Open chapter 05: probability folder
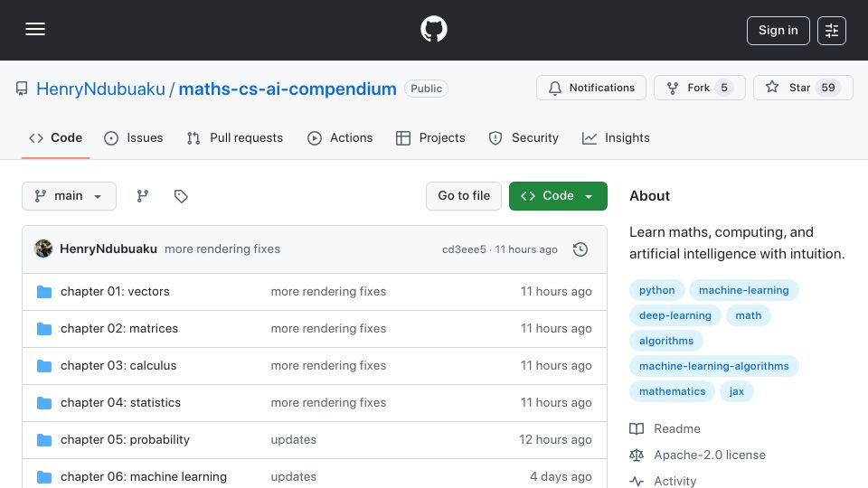The height and width of the screenshot is (488, 868). [x=125, y=440]
